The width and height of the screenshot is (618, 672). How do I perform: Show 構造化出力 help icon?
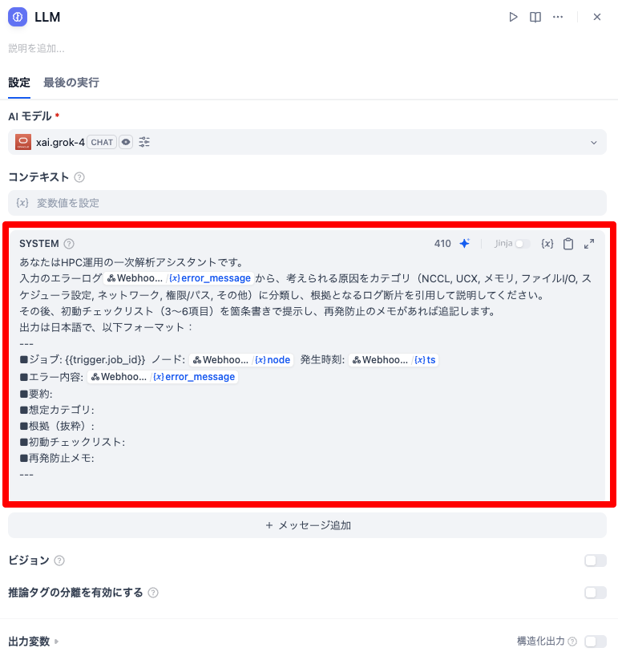click(572, 642)
